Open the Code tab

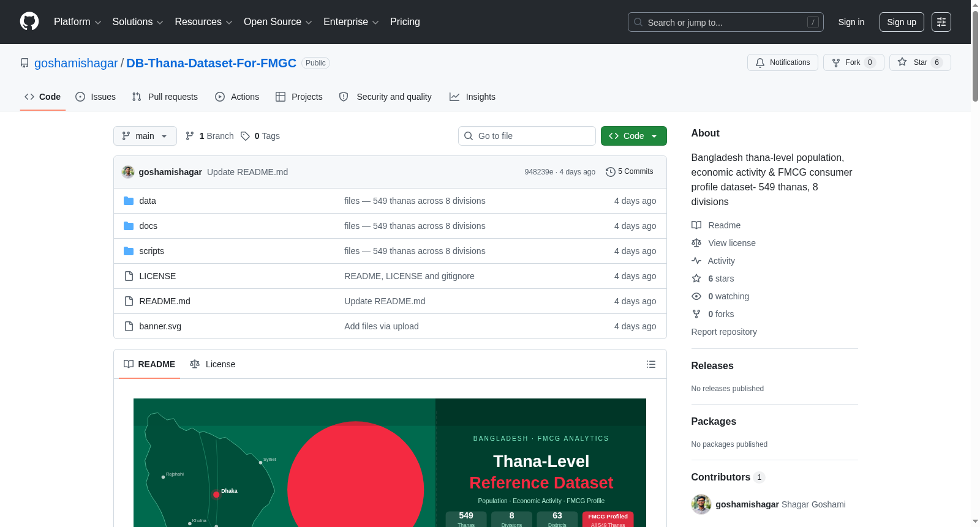click(x=43, y=97)
